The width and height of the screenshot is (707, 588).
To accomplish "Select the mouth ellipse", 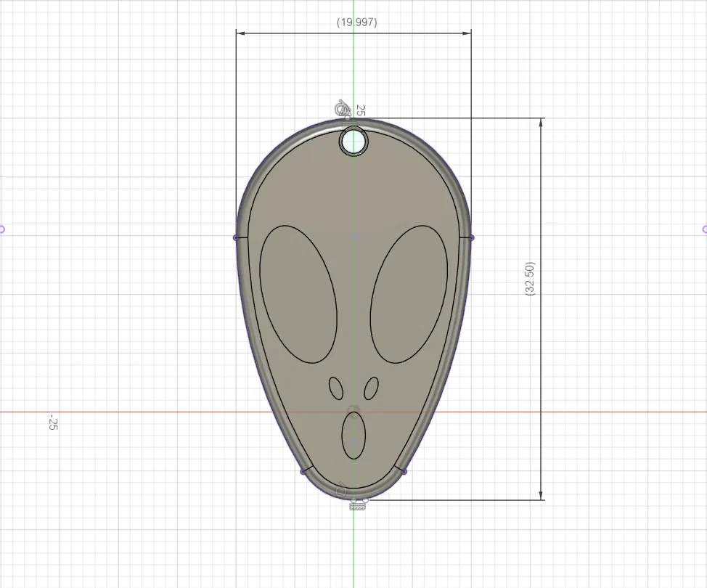I will click(x=353, y=436).
